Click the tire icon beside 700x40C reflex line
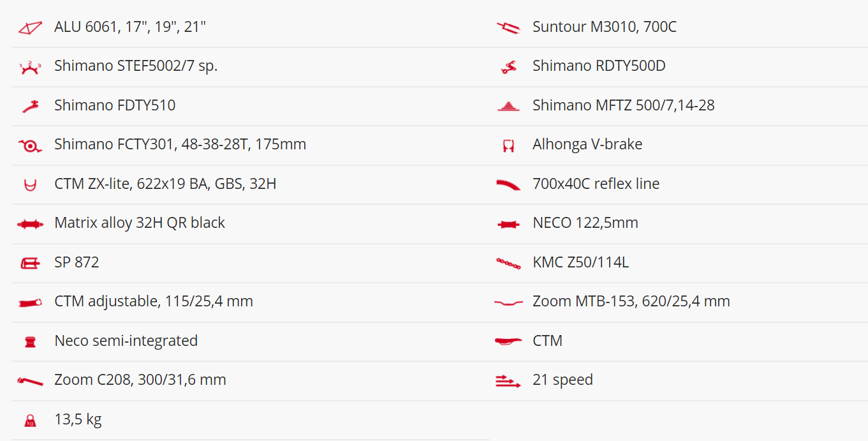868x441 pixels. pyautogui.click(x=508, y=184)
